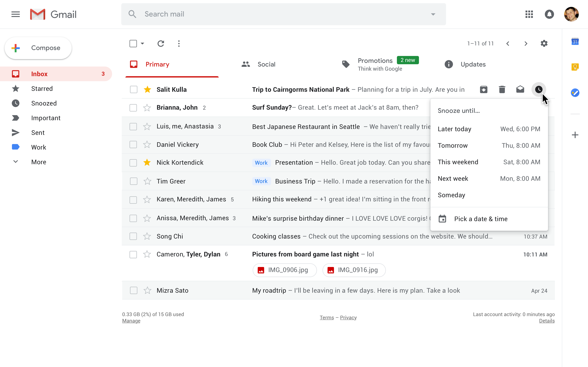The image size is (588, 367).
Task: Open the notifications bell icon
Action: point(549,14)
